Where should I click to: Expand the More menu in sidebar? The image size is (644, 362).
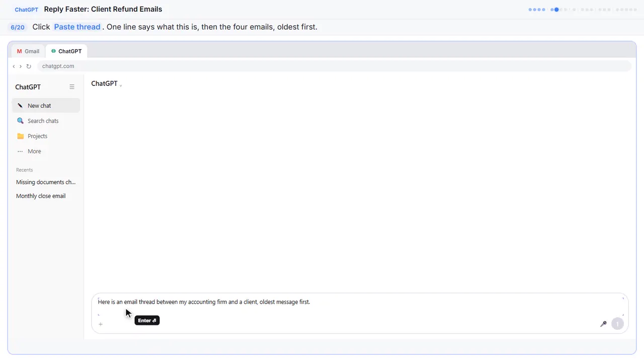(46, 151)
